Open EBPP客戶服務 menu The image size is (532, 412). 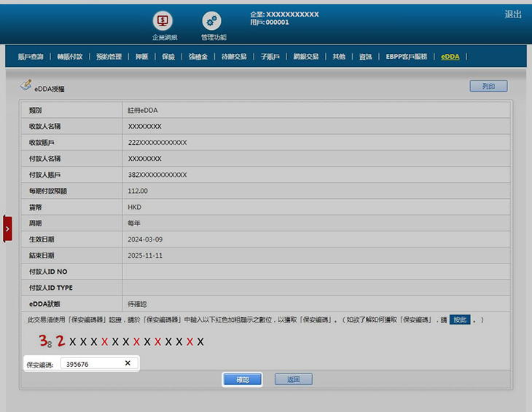coord(412,56)
